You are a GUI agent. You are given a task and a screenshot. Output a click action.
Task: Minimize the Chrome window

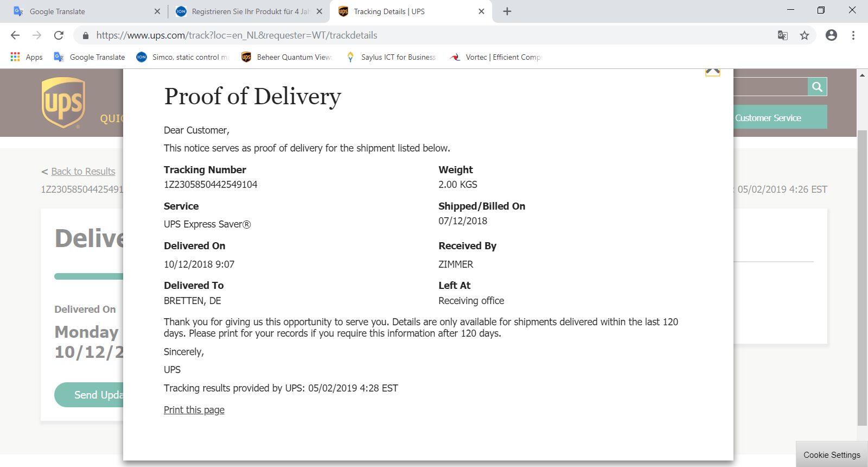(790, 10)
